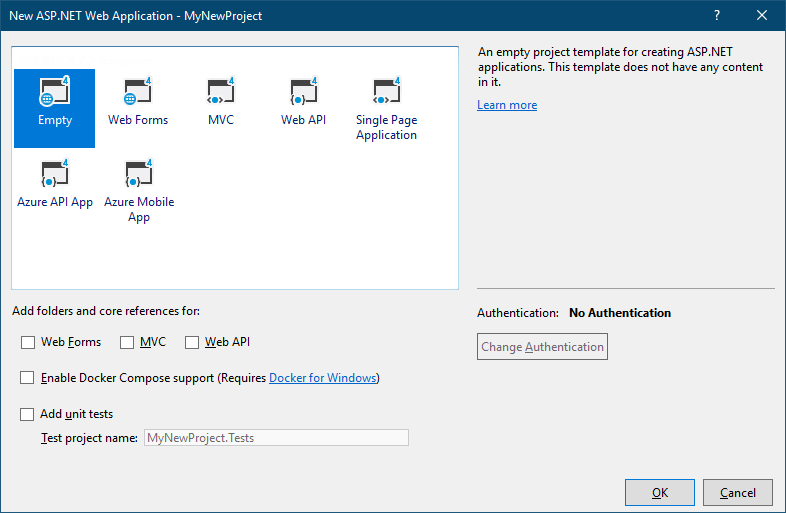This screenshot has height=513, width=786.
Task: Click the Test project name field
Action: (x=276, y=438)
